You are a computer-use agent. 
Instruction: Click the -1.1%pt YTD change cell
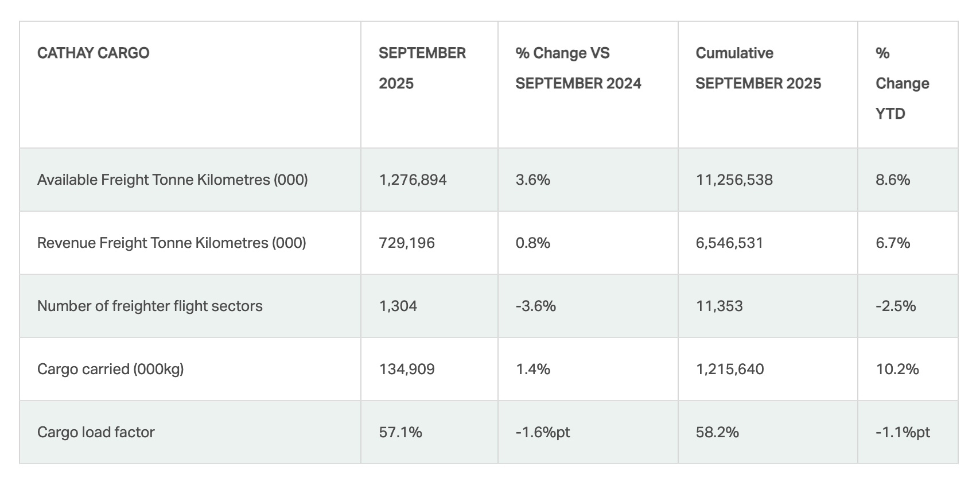pyautogui.click(x=903, y=432)
